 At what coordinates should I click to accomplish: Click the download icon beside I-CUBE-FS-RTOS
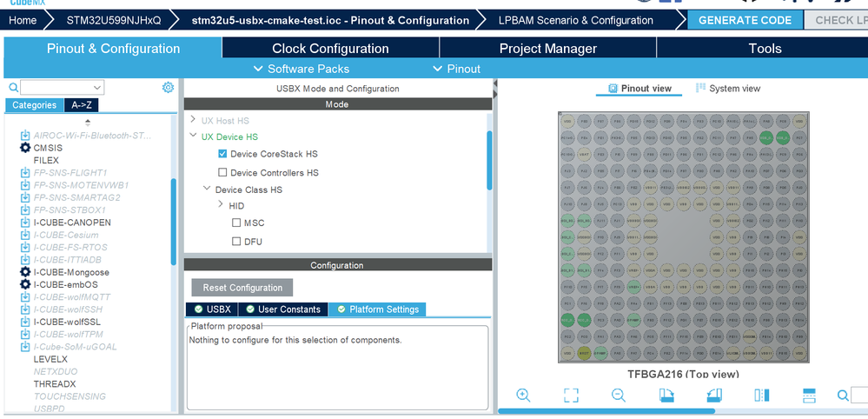click(x=25, y=248)
